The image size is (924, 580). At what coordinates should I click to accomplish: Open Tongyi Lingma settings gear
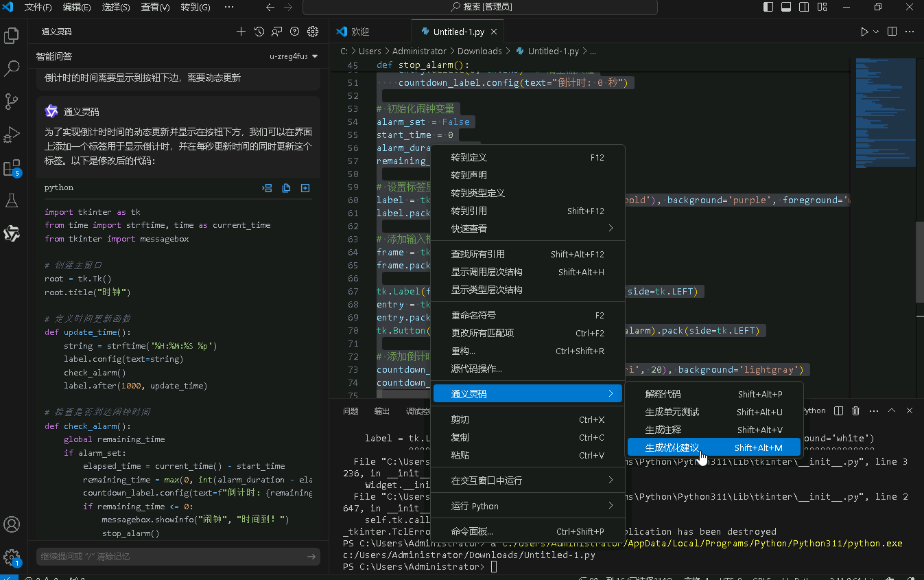tap(313, 32)
